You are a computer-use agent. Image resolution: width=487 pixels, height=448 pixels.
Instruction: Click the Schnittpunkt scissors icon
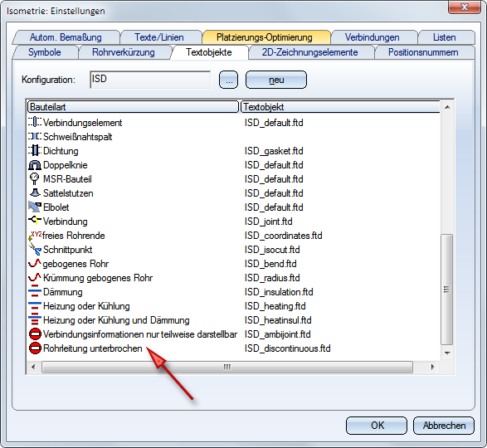(35, 250)
